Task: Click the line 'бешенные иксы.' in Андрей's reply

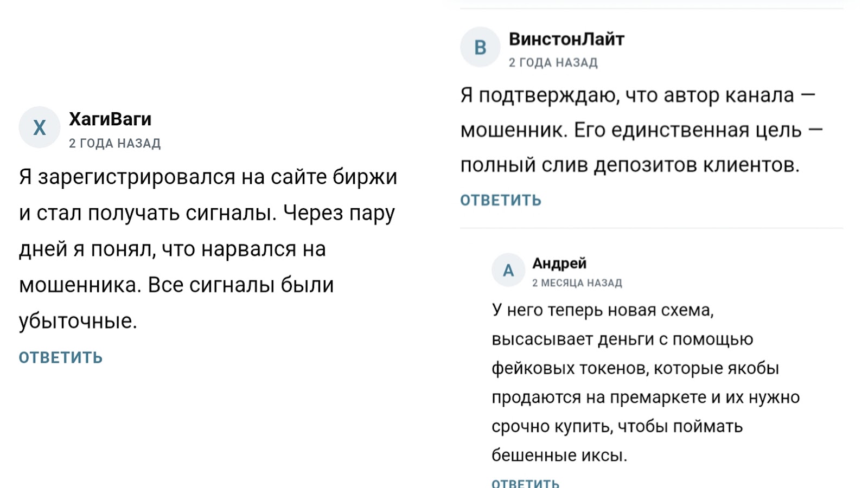Action: [559, 455]
